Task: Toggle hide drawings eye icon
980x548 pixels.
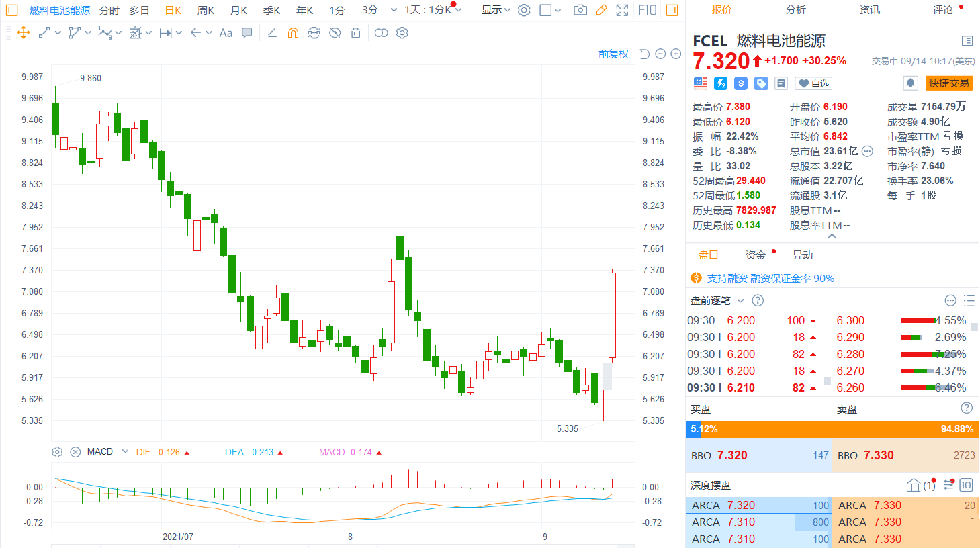Action: [335, 33]
